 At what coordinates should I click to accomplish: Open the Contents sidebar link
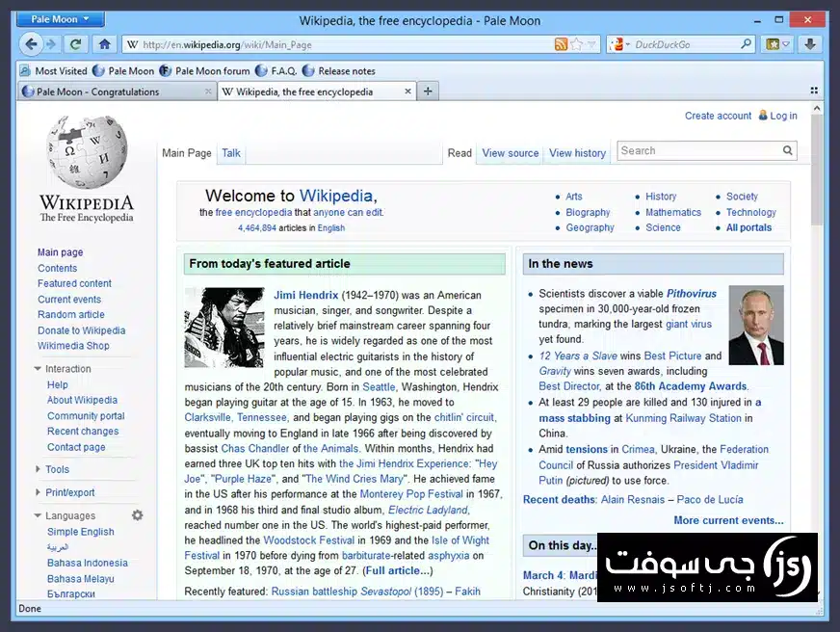point(58,268)
